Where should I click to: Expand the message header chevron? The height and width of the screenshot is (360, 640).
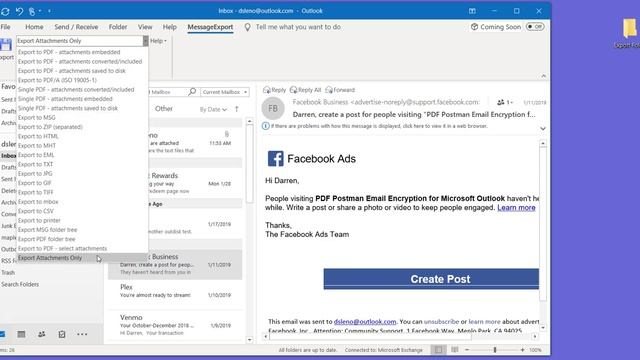coord(543,128)
